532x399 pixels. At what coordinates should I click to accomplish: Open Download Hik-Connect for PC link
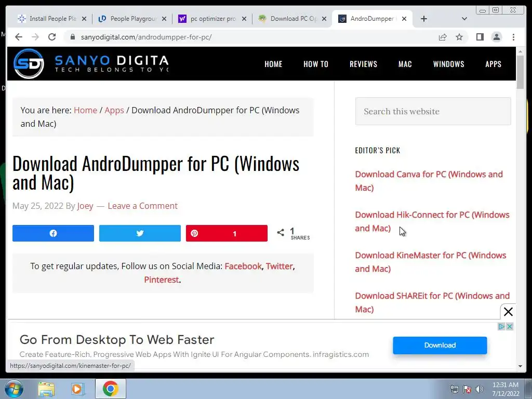[x=432, y=221]
